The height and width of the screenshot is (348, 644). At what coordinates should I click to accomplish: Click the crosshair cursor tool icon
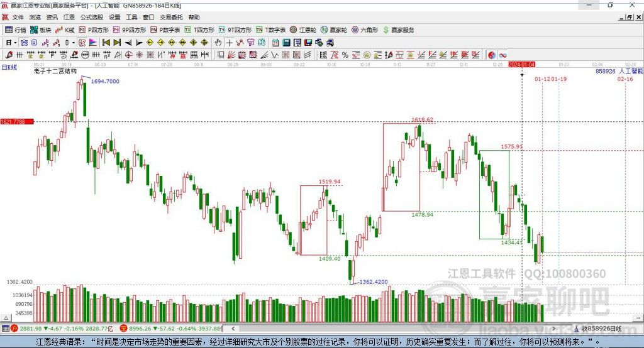click(x=230, y=43)
